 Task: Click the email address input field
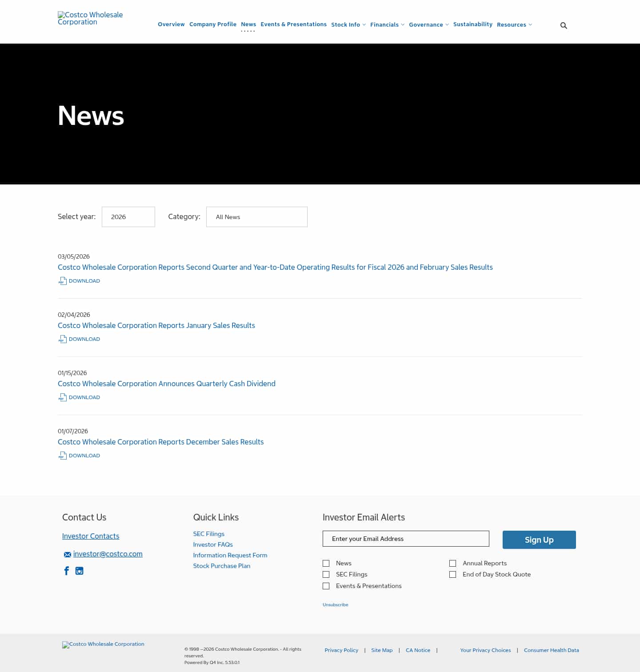pos(405,539)
